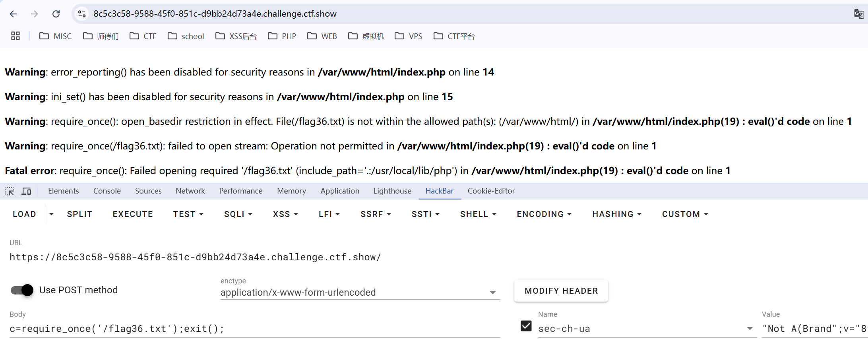This screenshot has height=339, width=868.
Task: Open the Cookie-Editor tab
Action: click(x=491, y=191)
